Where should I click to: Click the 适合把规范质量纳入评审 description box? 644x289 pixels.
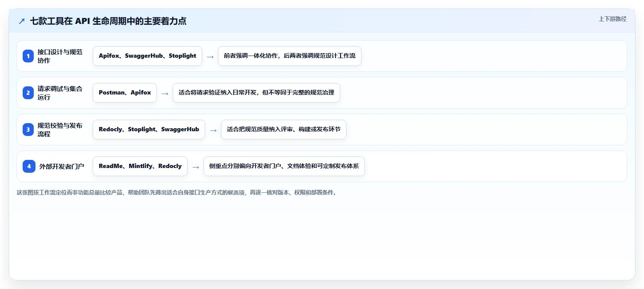tap(284, 130)
